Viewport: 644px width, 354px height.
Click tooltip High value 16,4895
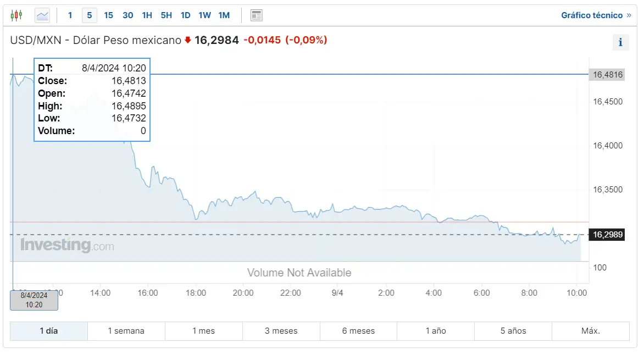(129, 106)
